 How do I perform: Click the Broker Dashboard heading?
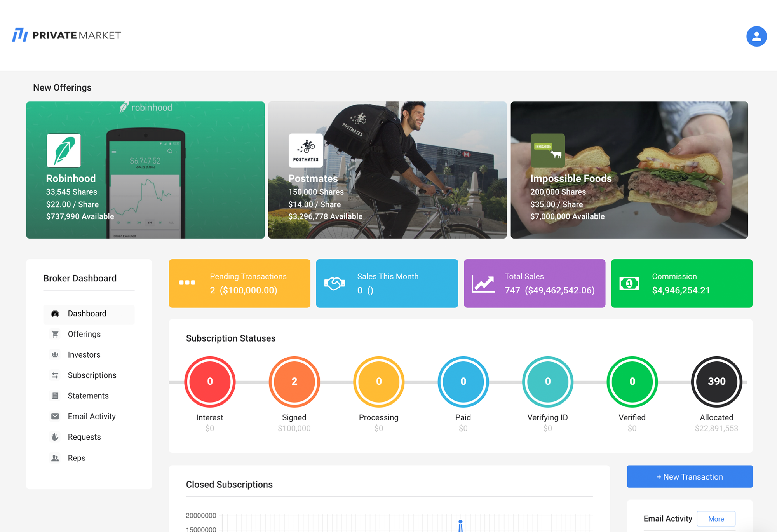coord(80,278)
